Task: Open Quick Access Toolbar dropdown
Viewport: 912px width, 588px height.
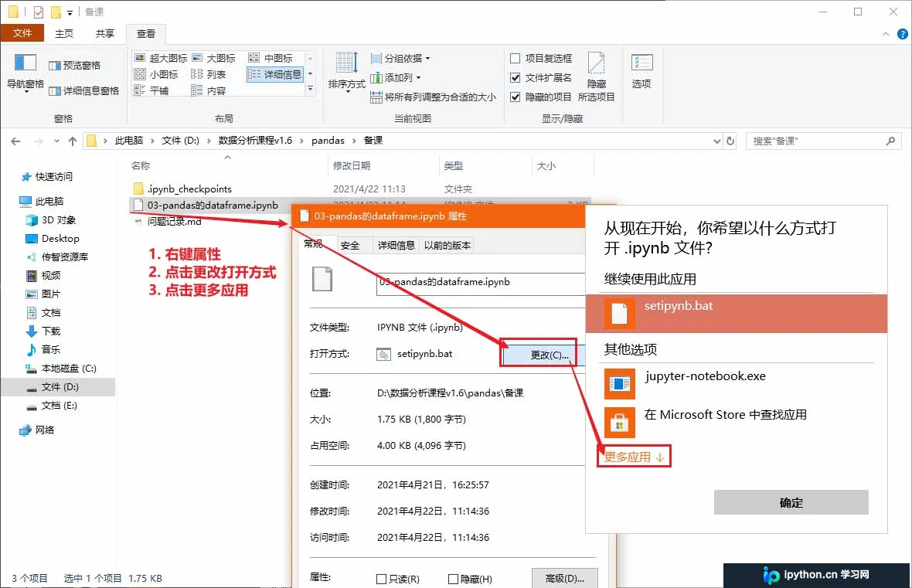Action: tap(70, 12)
